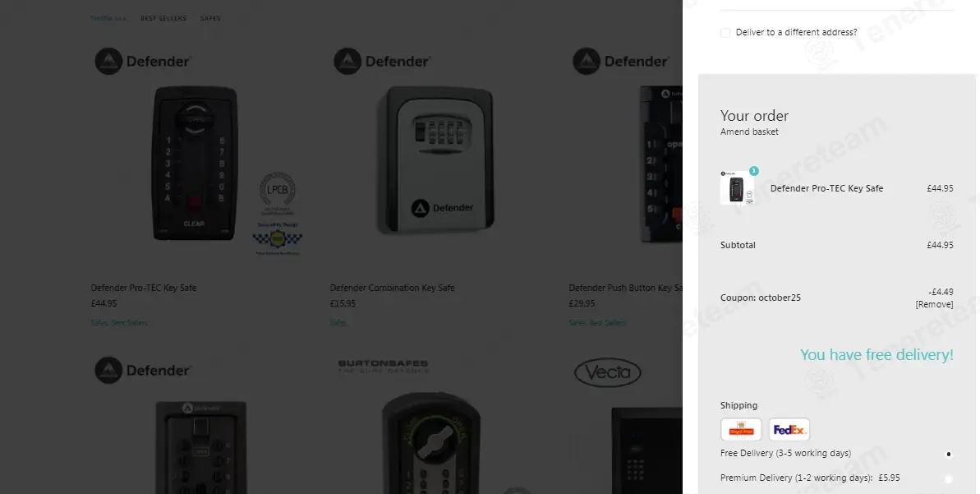Tick Deliver to a different address checkbox
The height and width of the screenshot is (494, 980).
(x=725, y=33)
